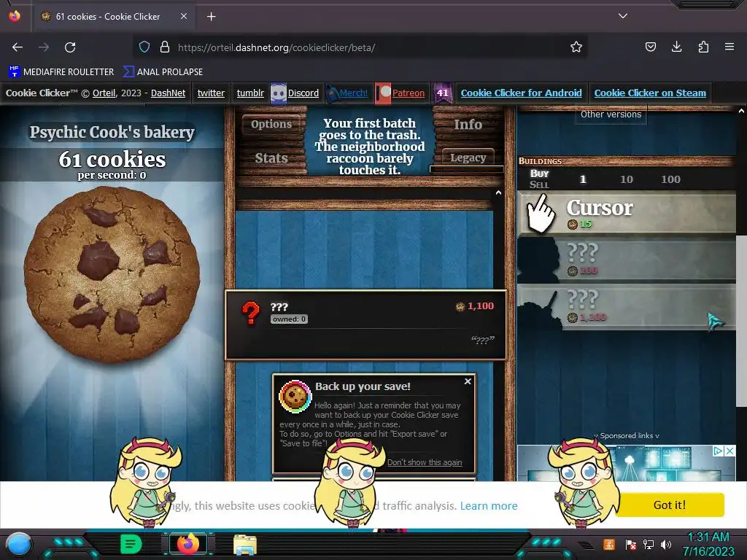
Task: Switch to Buy mode
Action: 539,174
